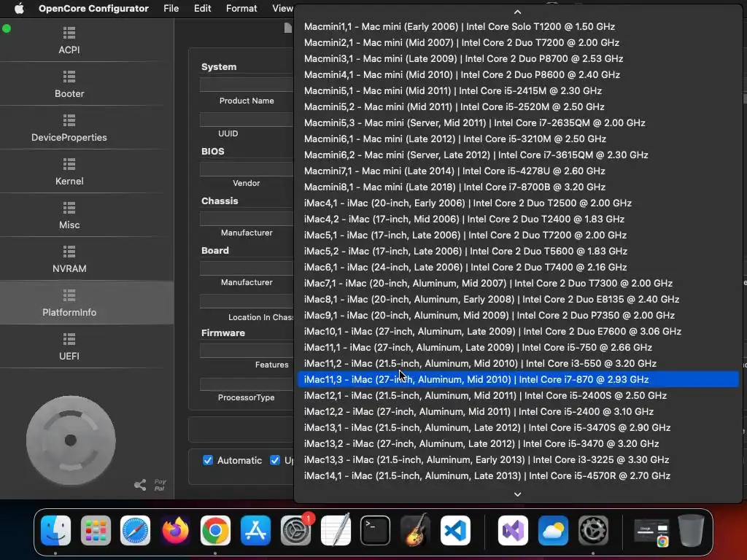Choose Macmini7,1 Mac mini Late 2014
Image resolution: width=747 pixels, height=560 pixels.
518,171
